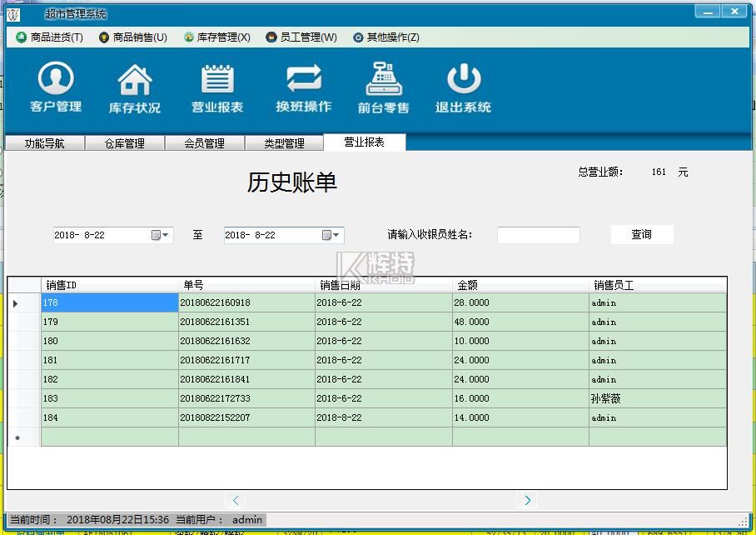
Task: Switch to the 仓库管理 tab
Action: (124, 143)
